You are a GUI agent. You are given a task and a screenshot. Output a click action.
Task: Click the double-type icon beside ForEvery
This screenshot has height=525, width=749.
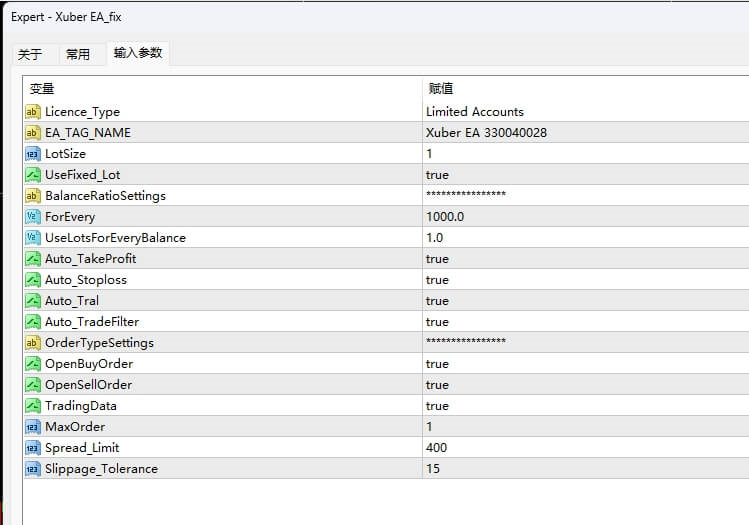tap(32, 217)
